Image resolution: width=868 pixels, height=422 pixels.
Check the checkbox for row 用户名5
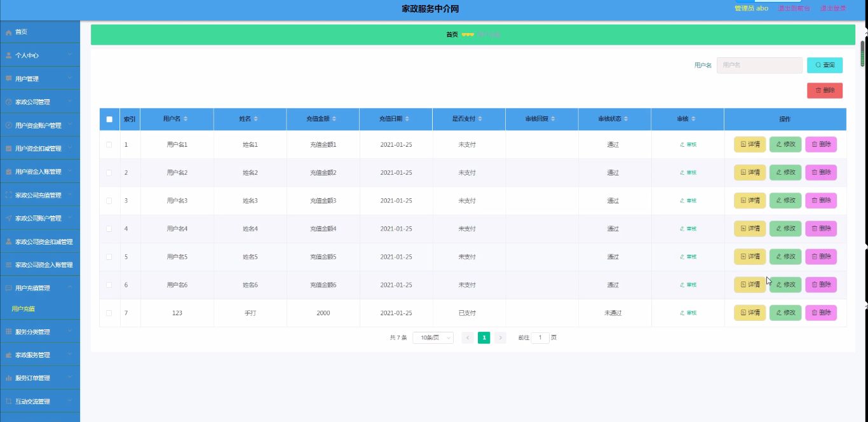coord(109,257)
